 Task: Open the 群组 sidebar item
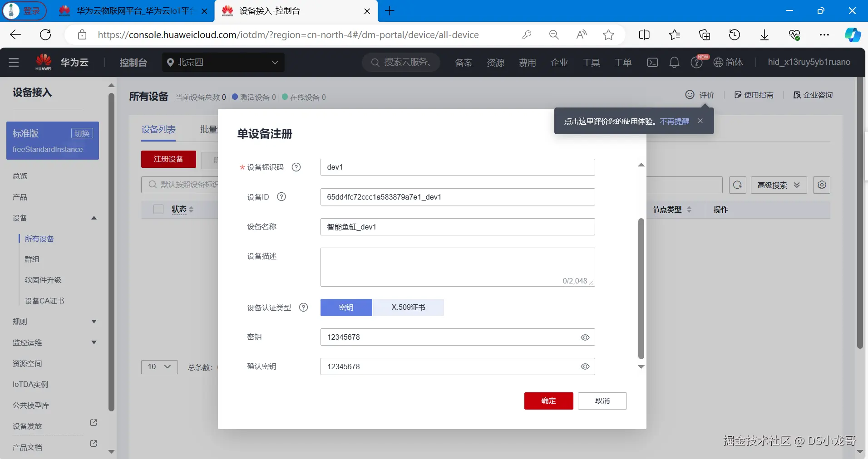32,259
